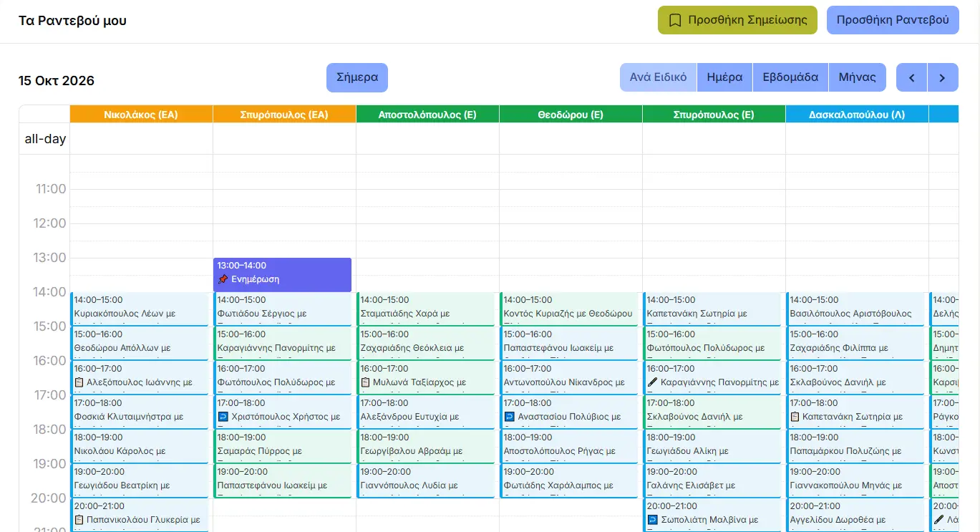Switch to Μήνας view
This screenshot has width=980, height=532.
[x=858, y=77]
